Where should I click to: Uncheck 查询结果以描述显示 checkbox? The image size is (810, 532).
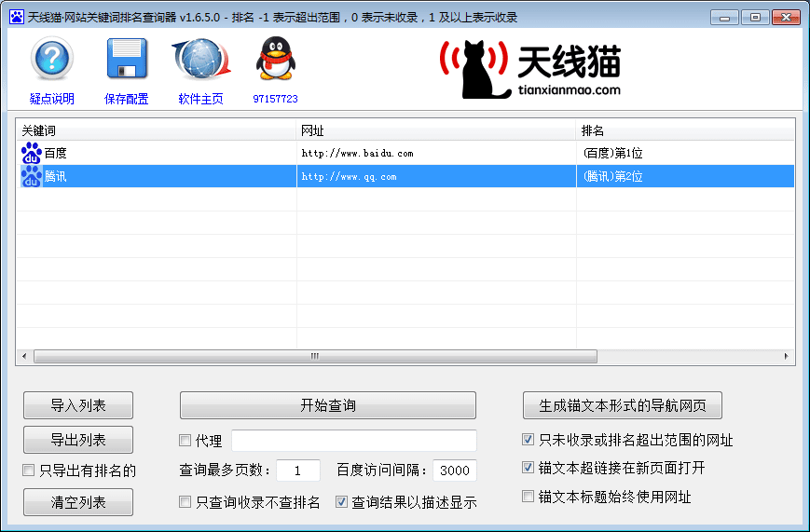(x=341, y=501)
